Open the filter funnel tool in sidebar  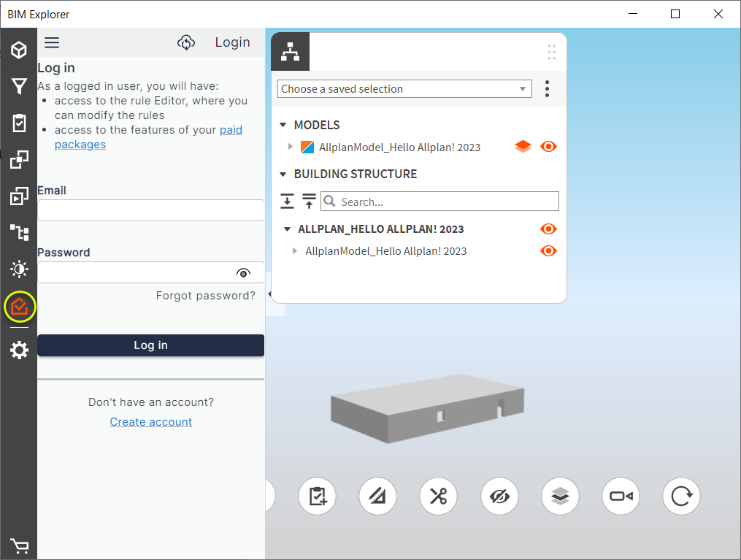coord(19,86)
